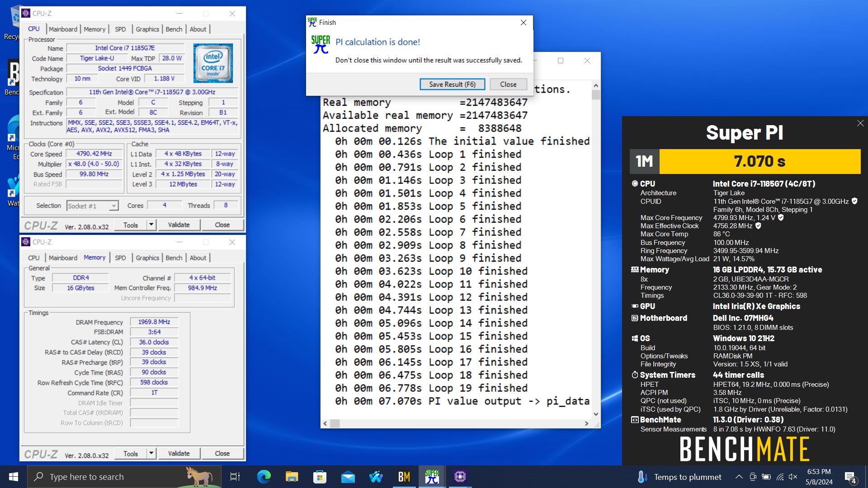Viewport: 868px width, 488px height.
Task: Click PI value output line in Super PI
Action: 462,401
